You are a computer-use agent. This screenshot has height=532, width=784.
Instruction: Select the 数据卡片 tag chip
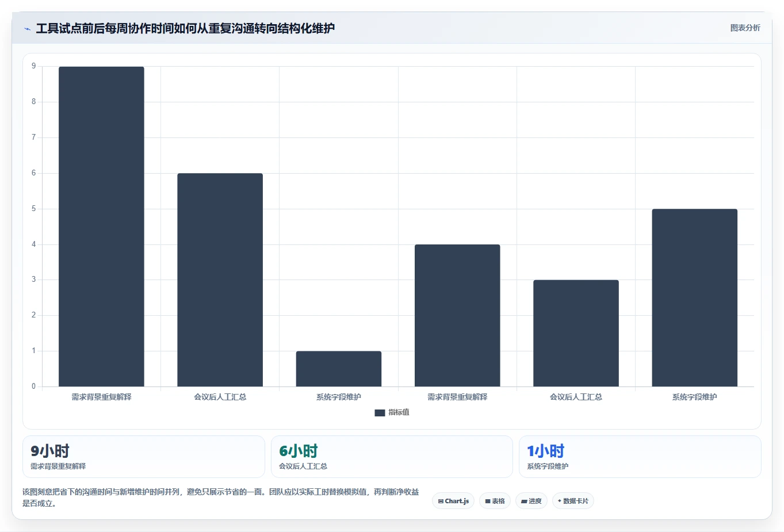pyautogui.click(x=573, y=501)
